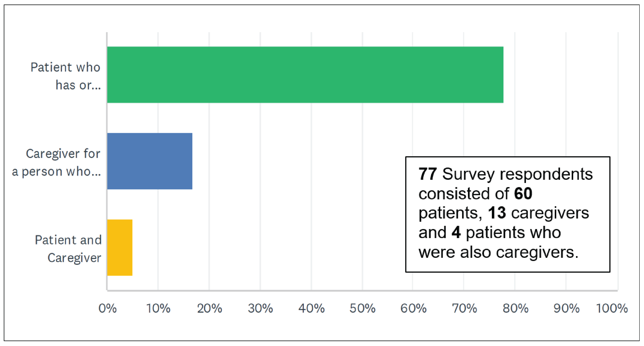Click the yellow Patient and Caregiver bar
Viewport: 644px width, 346px height.
coord(120,247)
